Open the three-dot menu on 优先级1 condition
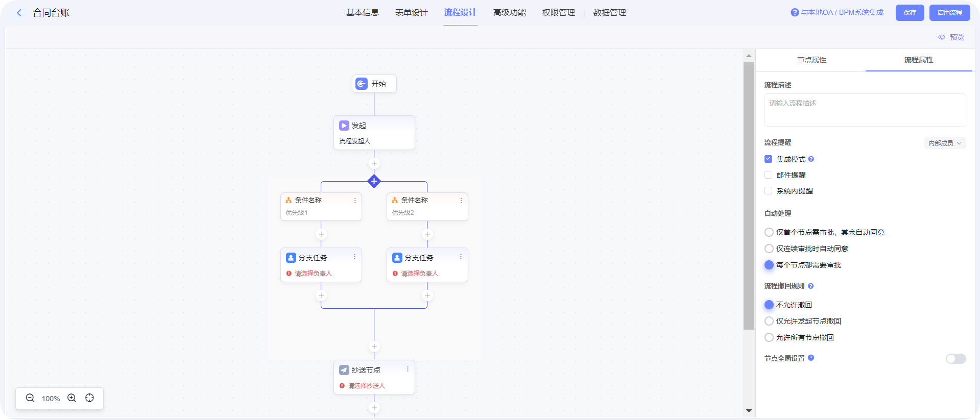This screenshot has height=420, width=980. click(x=355, y=201)
